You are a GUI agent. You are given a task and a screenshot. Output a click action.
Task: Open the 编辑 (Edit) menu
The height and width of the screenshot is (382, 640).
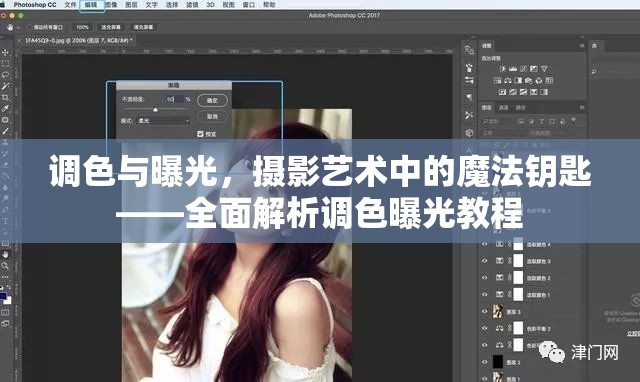coord(91,5)
